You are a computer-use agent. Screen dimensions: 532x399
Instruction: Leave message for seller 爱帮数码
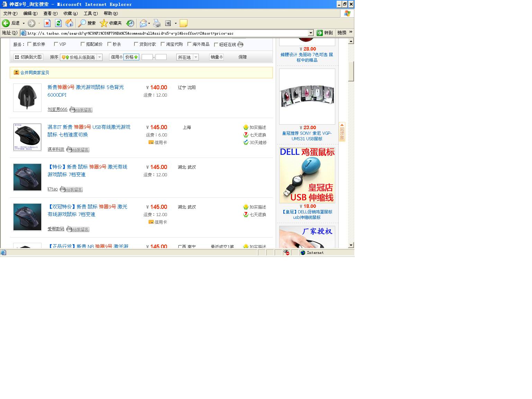[78, 229]
